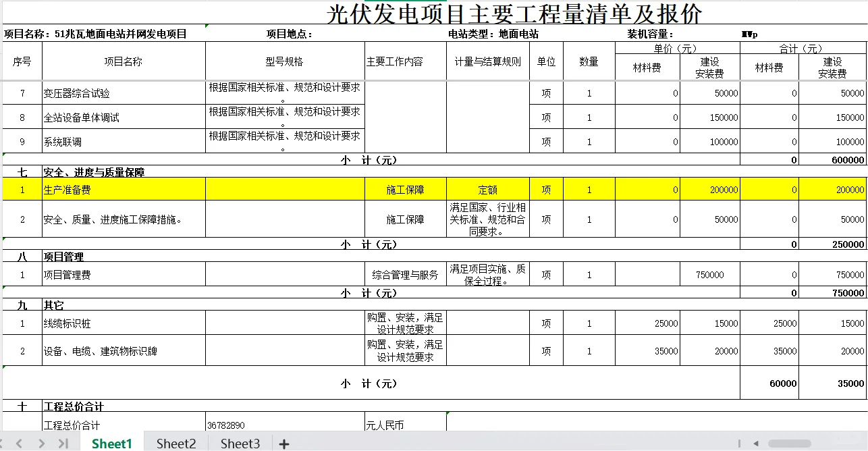The width and height of the screenshot is (868, 451).
Task: Switch to the Sheet2 tab
Action: pyautogui.click(x=175, y=444)
